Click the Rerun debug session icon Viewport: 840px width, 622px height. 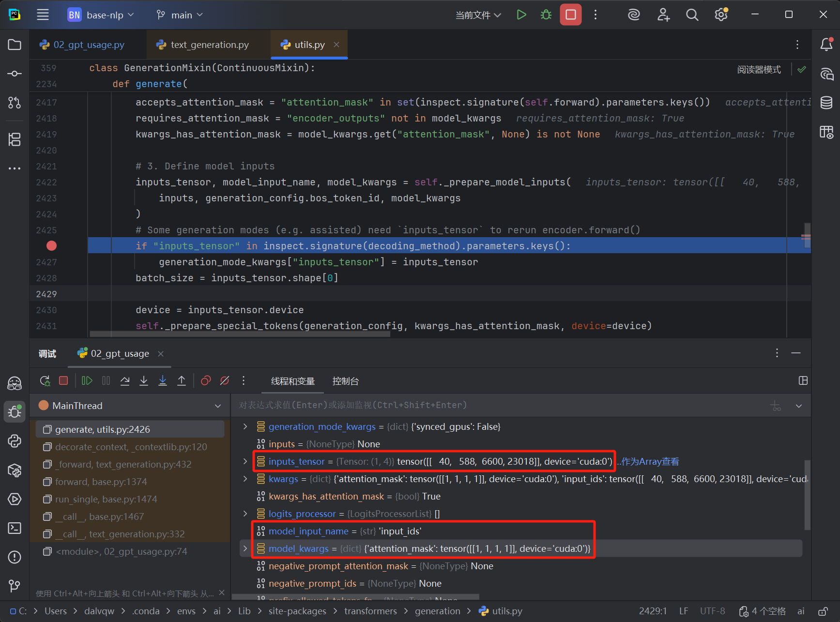tap(45, 381)
